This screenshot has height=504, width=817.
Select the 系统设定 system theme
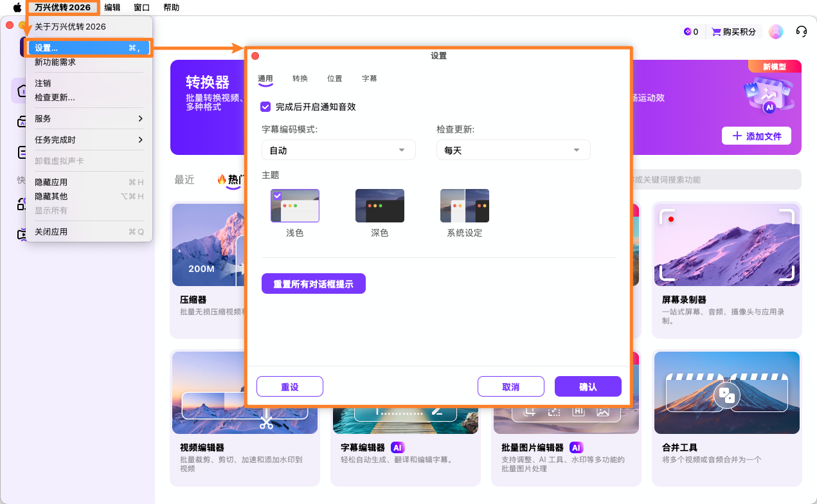[x=465, y=206]
